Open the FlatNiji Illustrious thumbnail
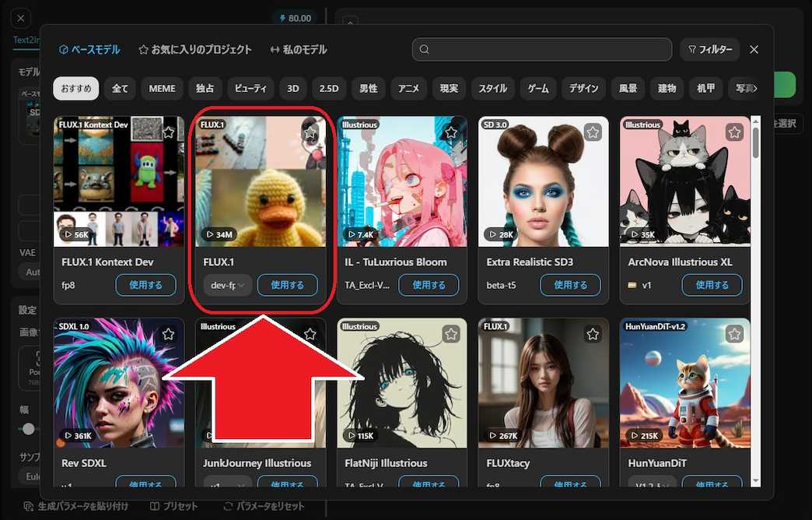Screen dimensions: 812x520 (x=402, y=383)
